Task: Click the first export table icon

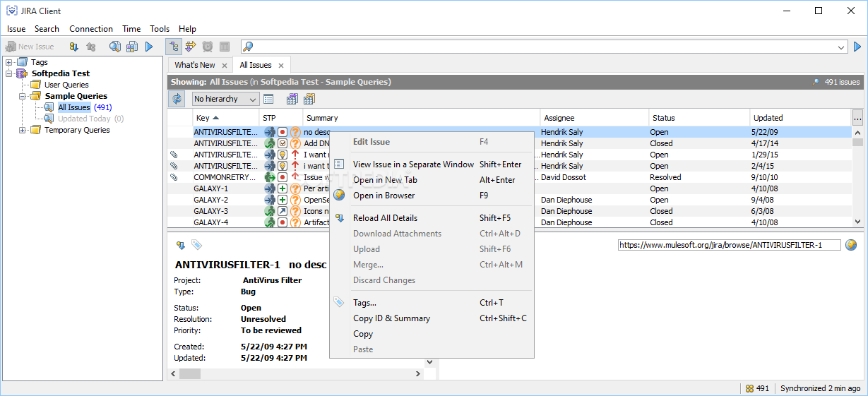Action: tap(292, 99)
